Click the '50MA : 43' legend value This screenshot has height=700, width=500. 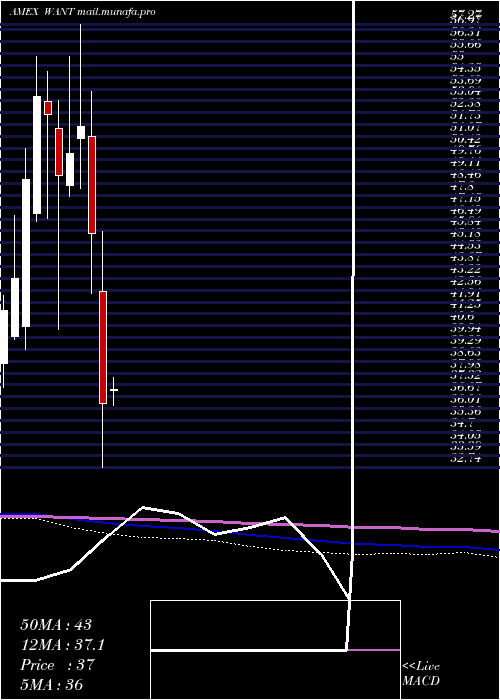[x=56, y=625]
